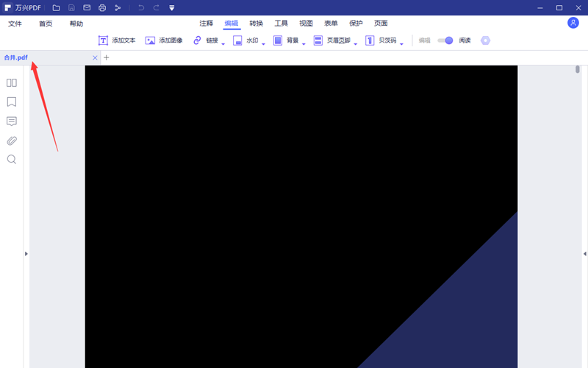The image size is (588, 368).
Task: Open the attachments paperclip panel
Action: coord(12,141)
